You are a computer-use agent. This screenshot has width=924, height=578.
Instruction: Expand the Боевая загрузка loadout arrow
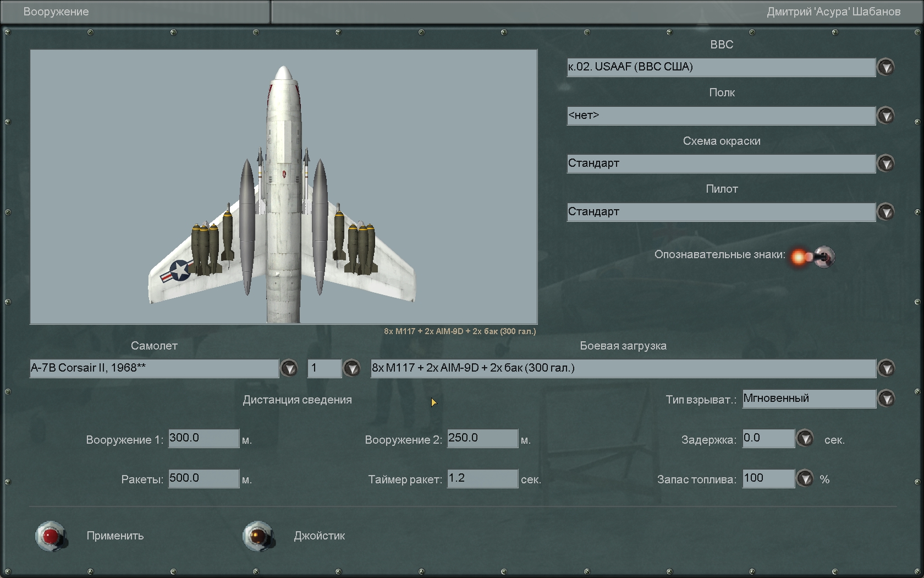coord(886,368)
